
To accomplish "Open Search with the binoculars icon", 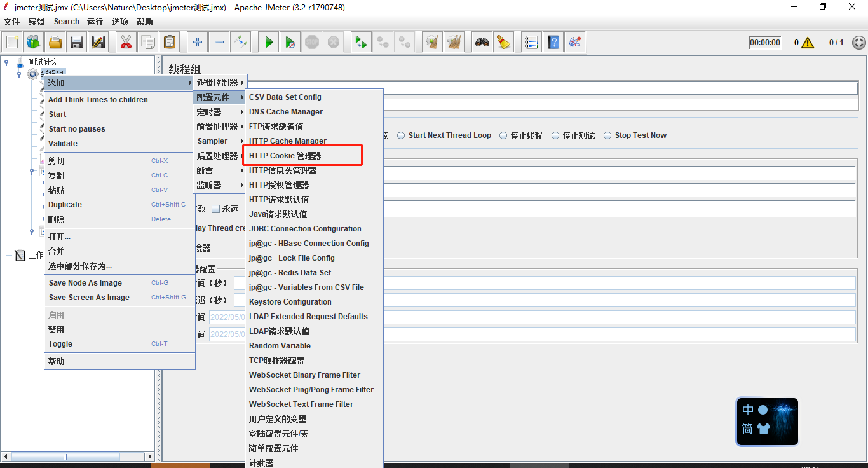I will pos(482,43).
